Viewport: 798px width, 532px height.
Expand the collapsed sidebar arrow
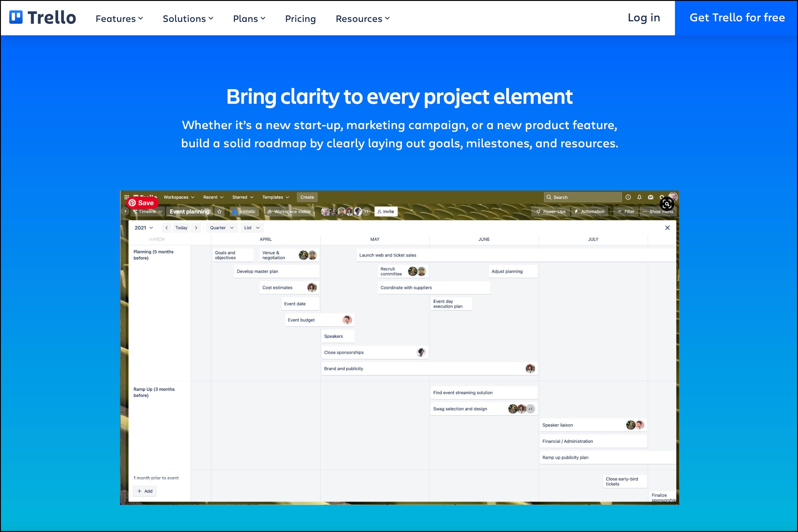(x=125, y=212)
